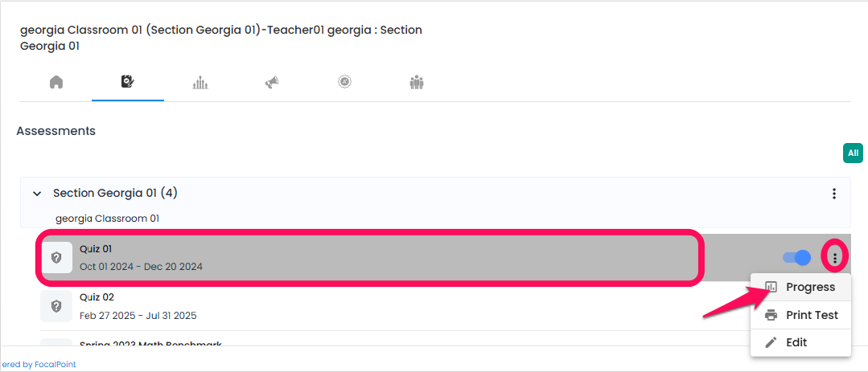Open the circular badge tab icon

[x=345, y=82]
